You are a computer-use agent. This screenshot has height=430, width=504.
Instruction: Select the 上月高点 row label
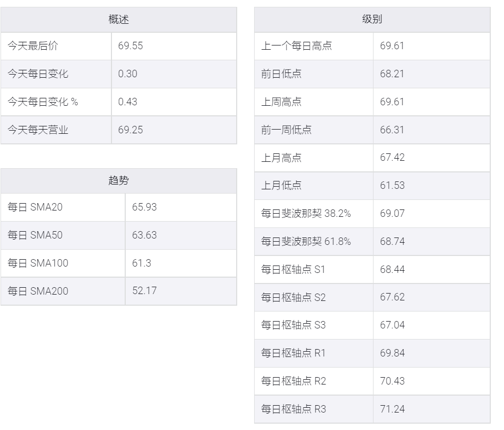[281, 158]
